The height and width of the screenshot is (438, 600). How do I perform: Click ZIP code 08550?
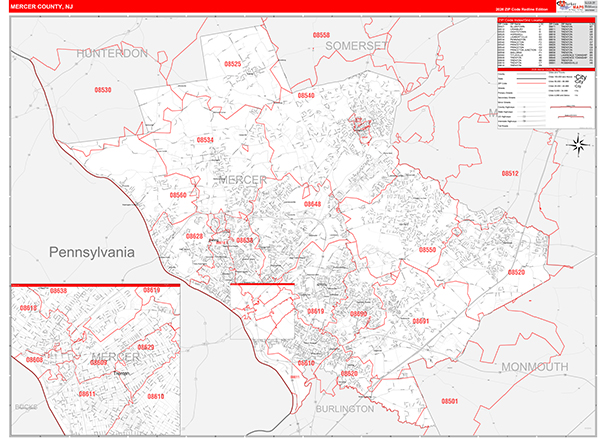coord(427,250)
